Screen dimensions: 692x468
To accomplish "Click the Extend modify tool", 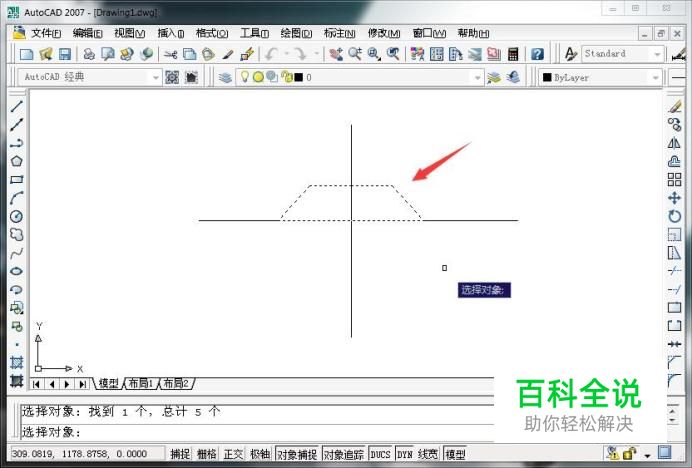I will [674, 290].
